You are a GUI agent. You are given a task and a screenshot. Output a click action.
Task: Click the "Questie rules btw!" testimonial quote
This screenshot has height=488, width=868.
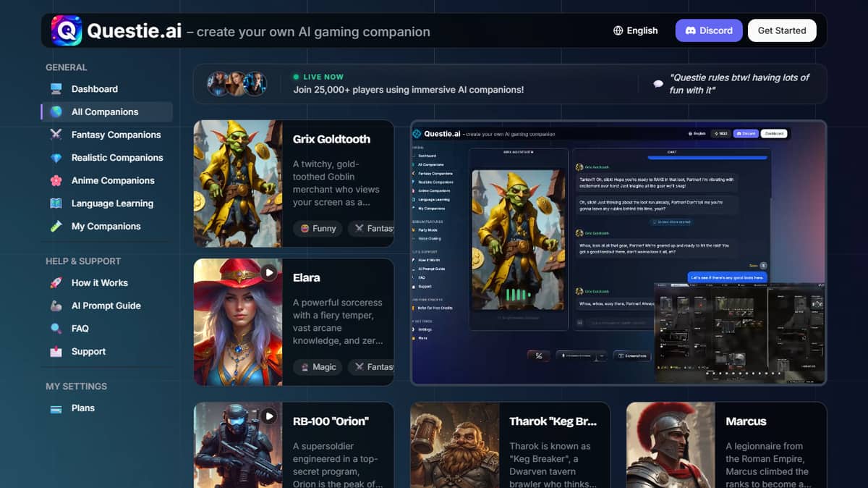(x=739, y=84)
